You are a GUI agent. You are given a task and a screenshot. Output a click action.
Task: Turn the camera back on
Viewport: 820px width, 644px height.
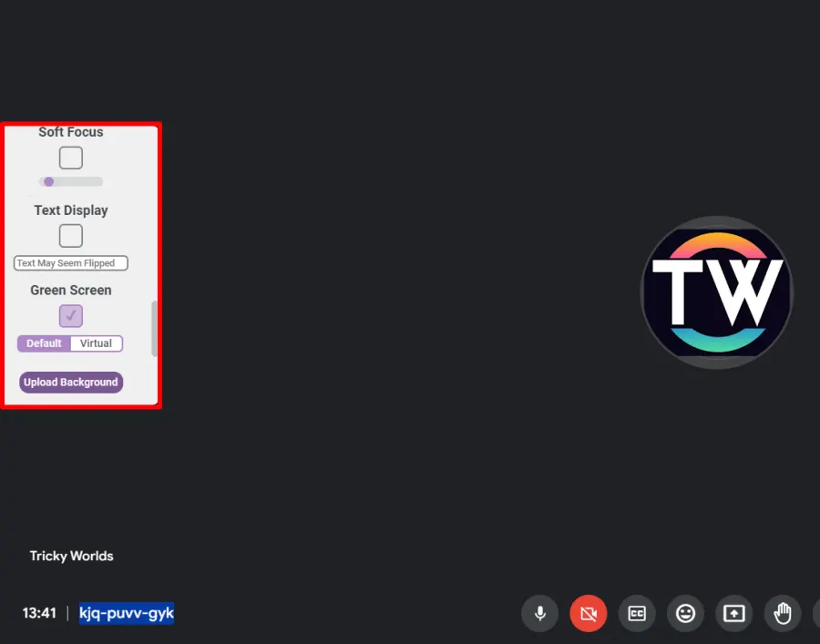(x=588, y=613)
